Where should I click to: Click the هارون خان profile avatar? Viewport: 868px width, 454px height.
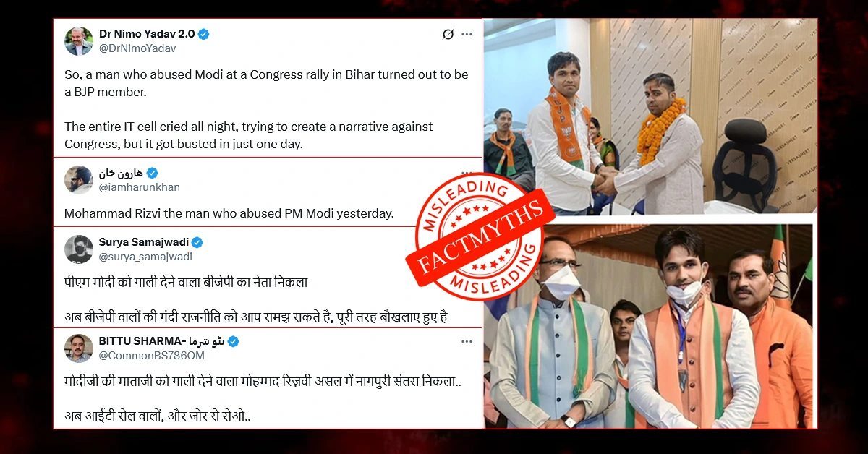click(79, 180)
